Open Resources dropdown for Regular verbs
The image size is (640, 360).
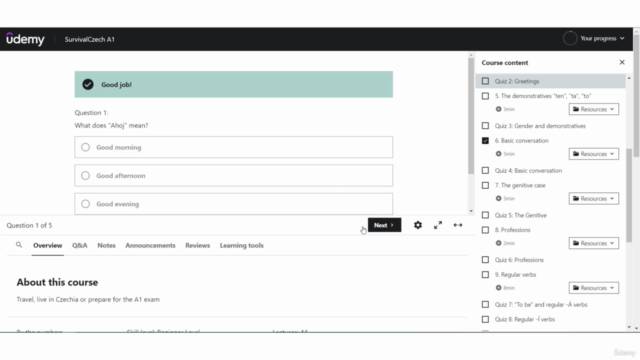(x=593, y=288)
